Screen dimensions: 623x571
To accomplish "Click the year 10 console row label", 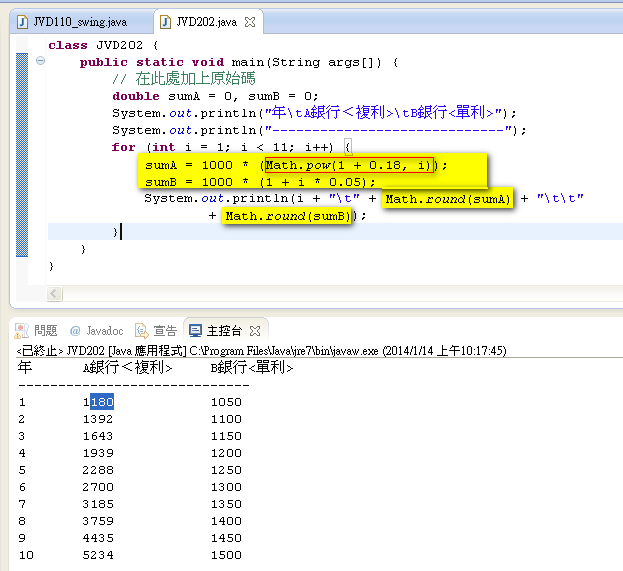I will coord(26,555).
